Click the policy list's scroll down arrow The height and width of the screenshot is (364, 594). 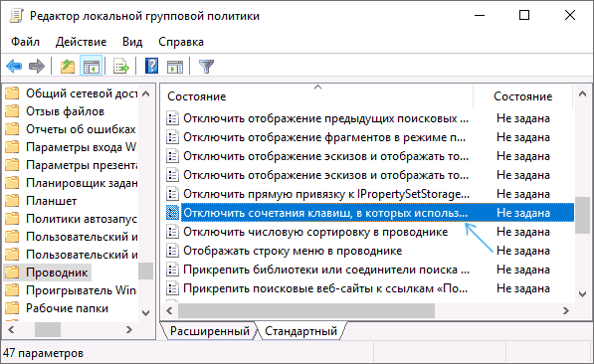click(583, 294)
